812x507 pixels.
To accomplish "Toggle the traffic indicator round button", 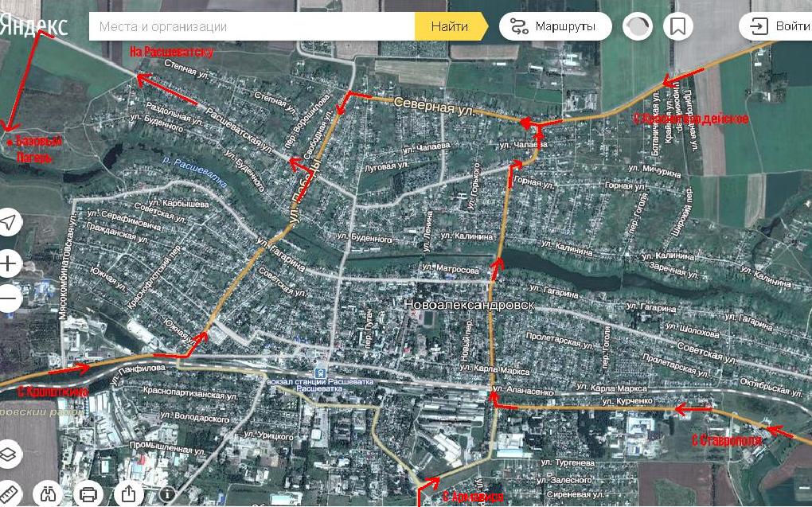I will point(637,26).
